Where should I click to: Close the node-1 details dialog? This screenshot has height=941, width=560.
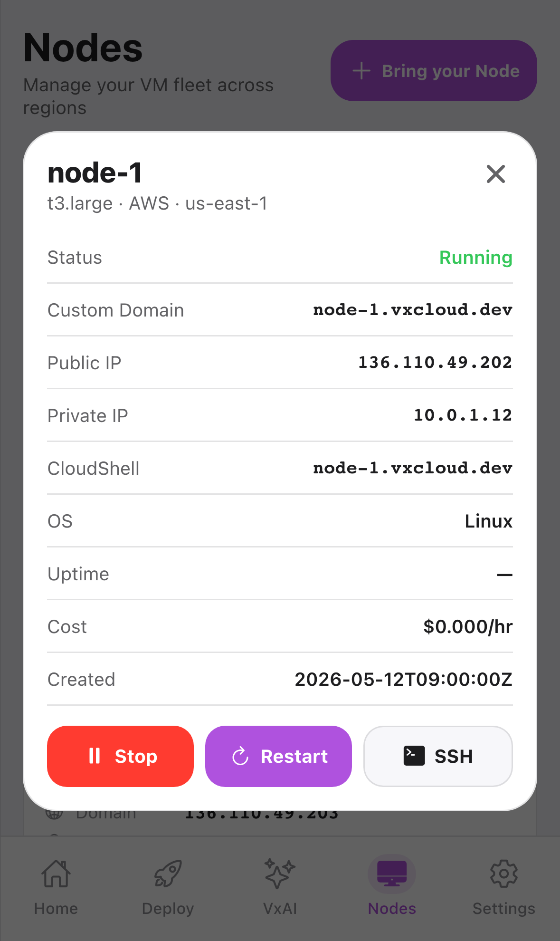pyautogui.click(x=495, y=174)
